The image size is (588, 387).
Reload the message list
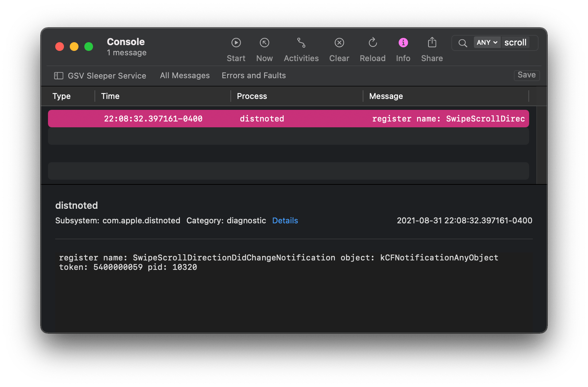[x=372, y=43]
